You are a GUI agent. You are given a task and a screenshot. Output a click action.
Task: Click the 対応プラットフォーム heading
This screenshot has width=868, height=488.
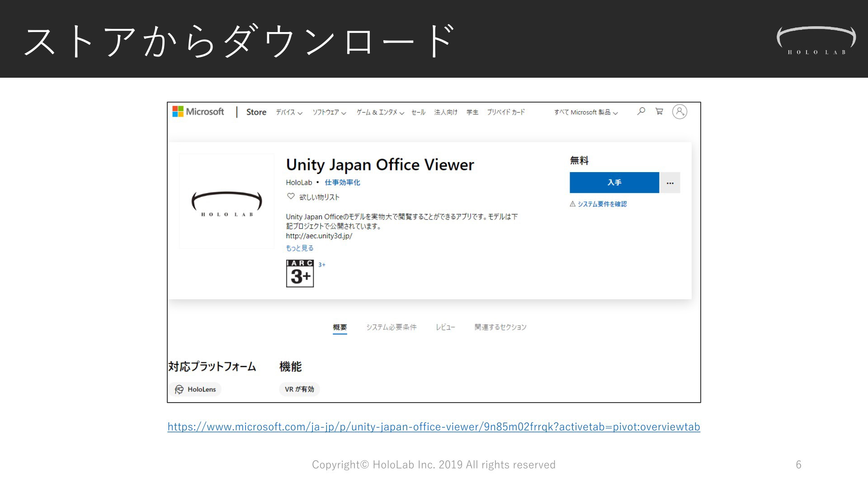pyautogui.click(x=212, y=366)
